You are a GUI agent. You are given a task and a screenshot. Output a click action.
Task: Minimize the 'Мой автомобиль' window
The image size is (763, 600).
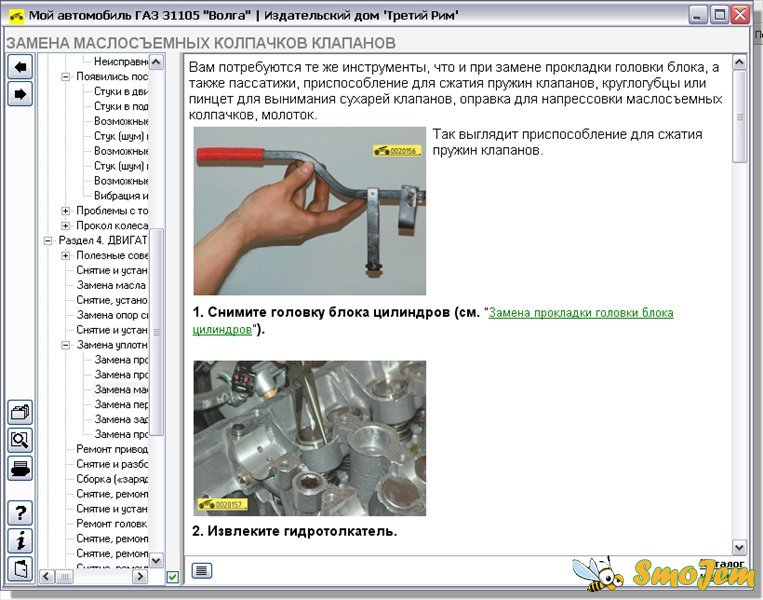pos(698,15)
